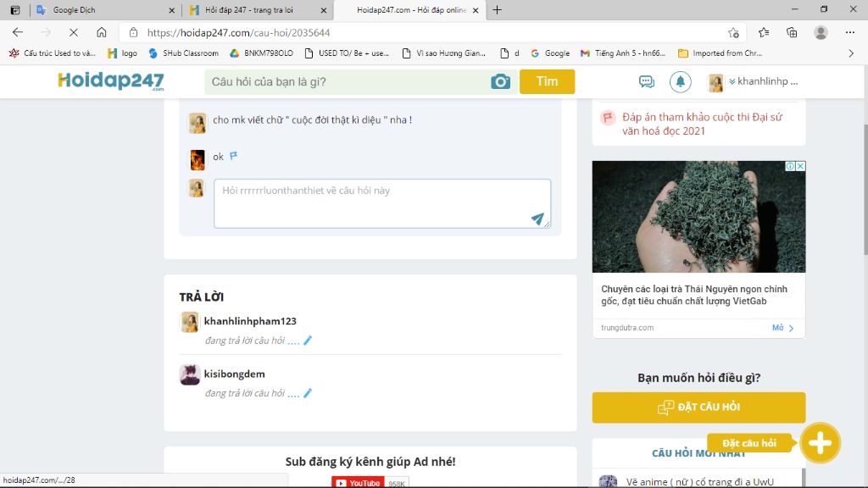Viewport: 868px width, 488px height.
Task: Open the browser profile avatar
Action: (x=821, y=33)
